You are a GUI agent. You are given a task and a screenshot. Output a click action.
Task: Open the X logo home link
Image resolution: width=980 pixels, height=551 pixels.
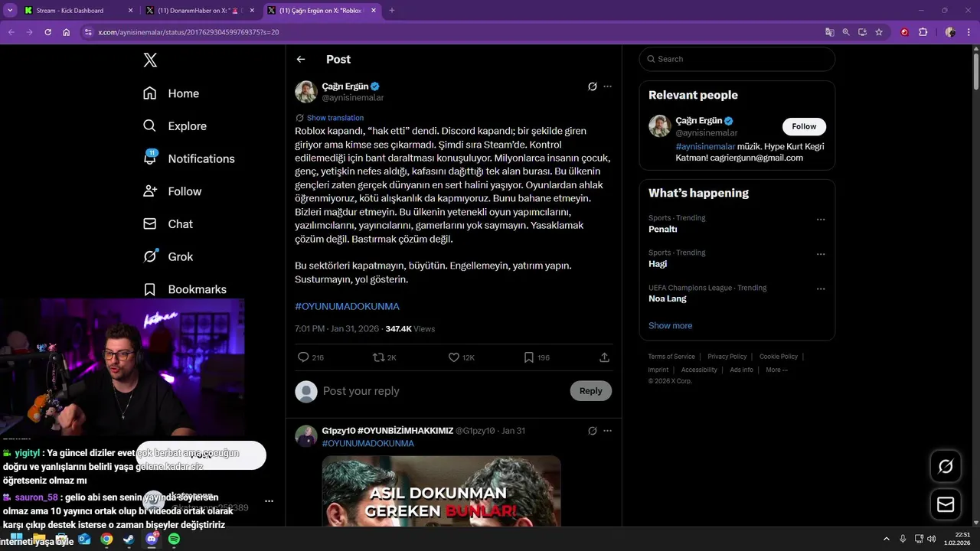click(150, 60)
